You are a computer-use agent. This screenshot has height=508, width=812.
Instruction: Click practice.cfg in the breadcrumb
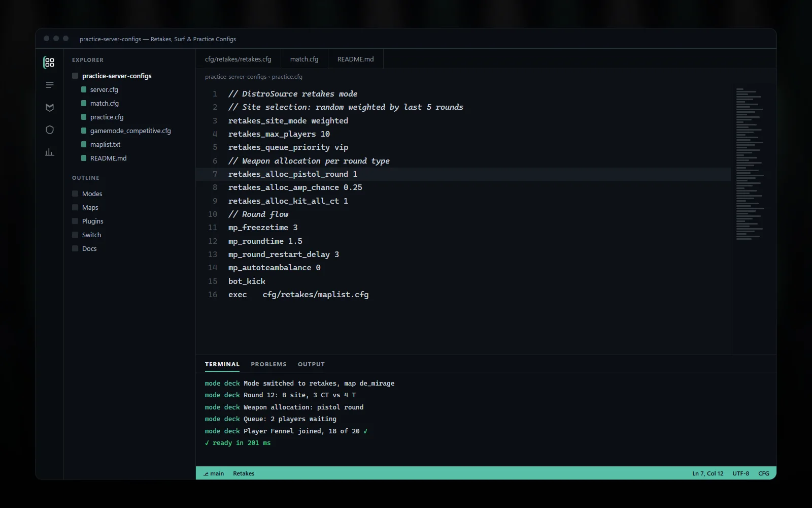pos(287,77)
